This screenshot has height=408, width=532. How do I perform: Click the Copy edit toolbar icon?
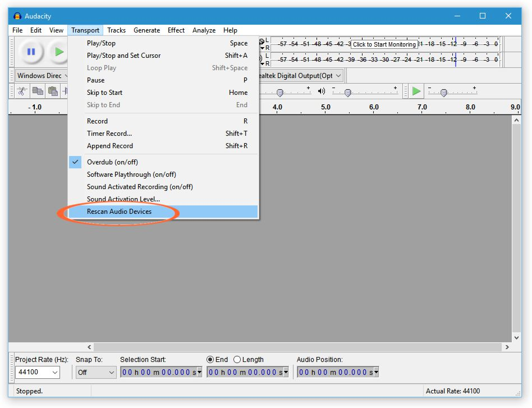(x=38, y=91)
